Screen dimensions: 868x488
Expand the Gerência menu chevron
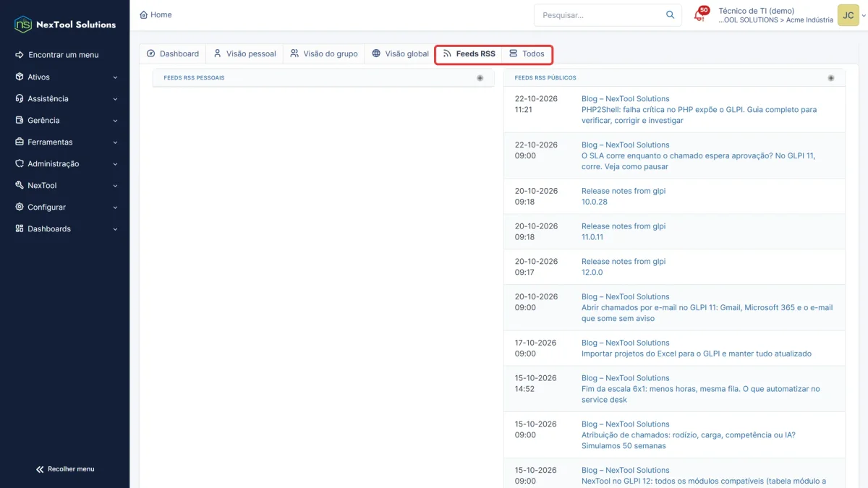tap(115, 121)
